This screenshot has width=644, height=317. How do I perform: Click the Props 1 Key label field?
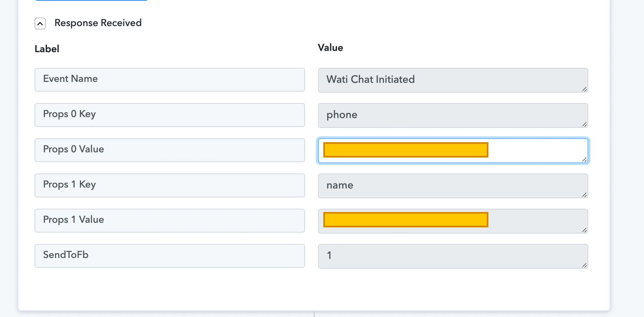pyautogui.click(x=170, y=185)
